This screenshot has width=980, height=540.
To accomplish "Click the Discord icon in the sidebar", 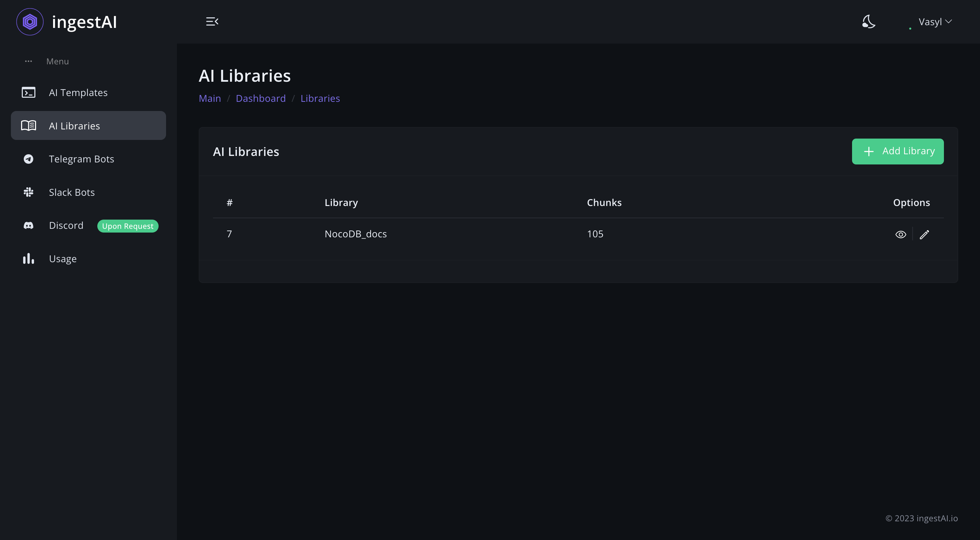I will point(29,226).
